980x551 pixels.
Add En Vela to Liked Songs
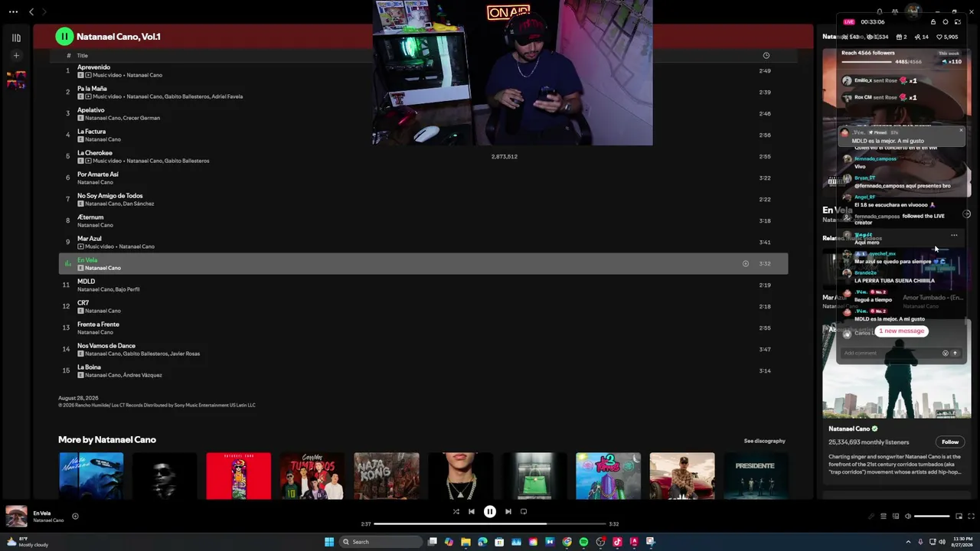tap(75, 517)
